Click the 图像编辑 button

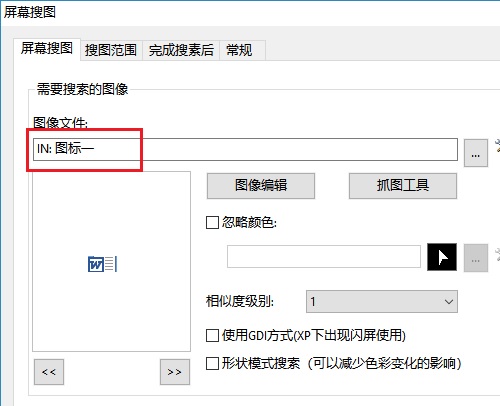tap(261, 185)
